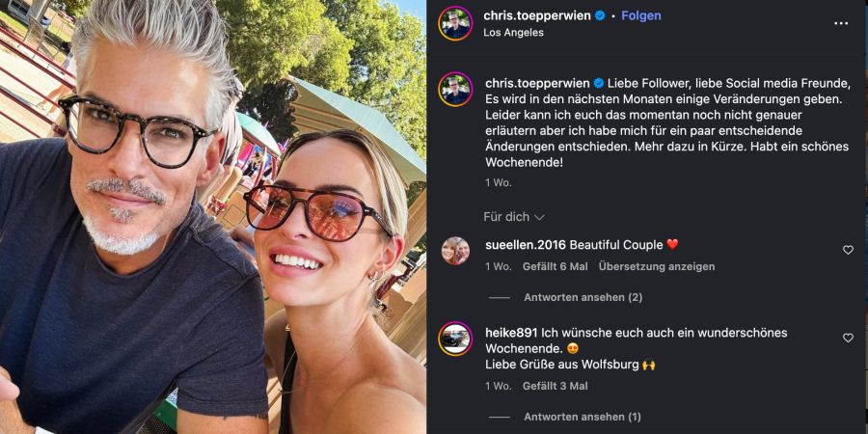Open heike891's profile avatar
Viewport: 868px width, 434px height.
click(x=455, y=339)
